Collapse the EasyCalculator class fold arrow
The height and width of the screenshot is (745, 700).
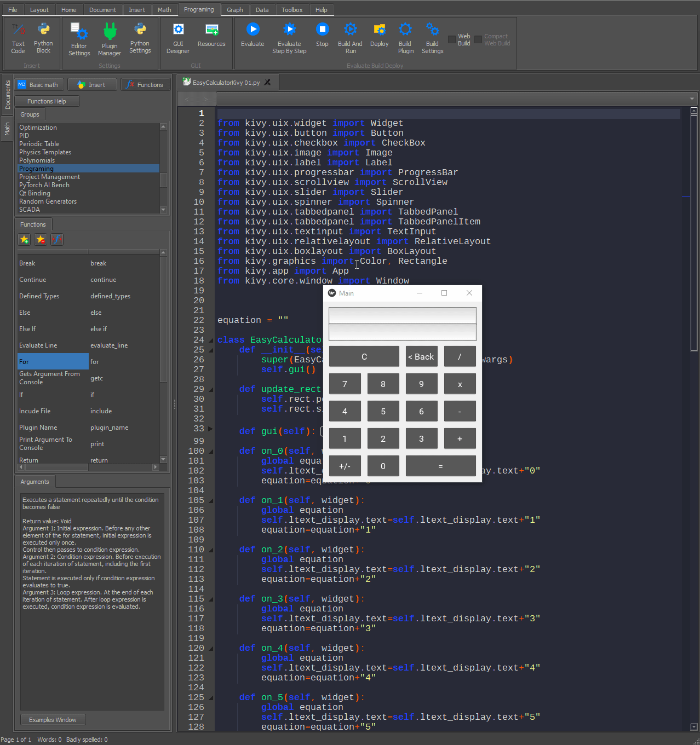[x=210, y=340]
